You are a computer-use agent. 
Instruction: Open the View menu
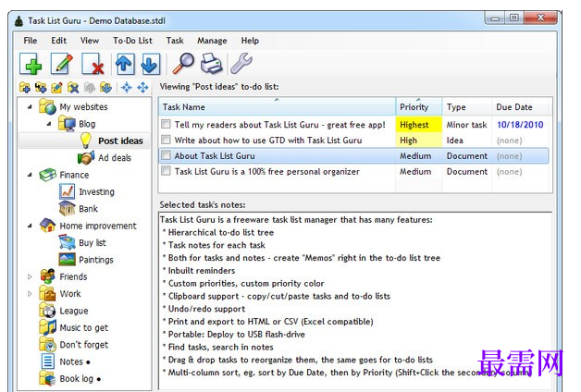90,41
